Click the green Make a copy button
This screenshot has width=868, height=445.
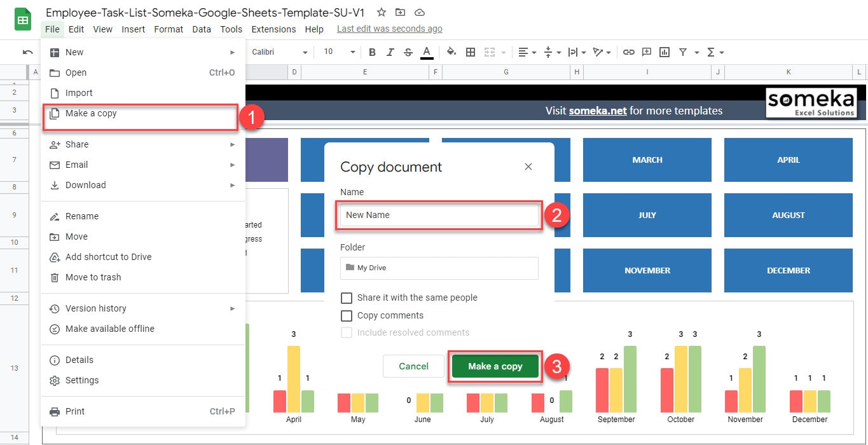[495, 366]
